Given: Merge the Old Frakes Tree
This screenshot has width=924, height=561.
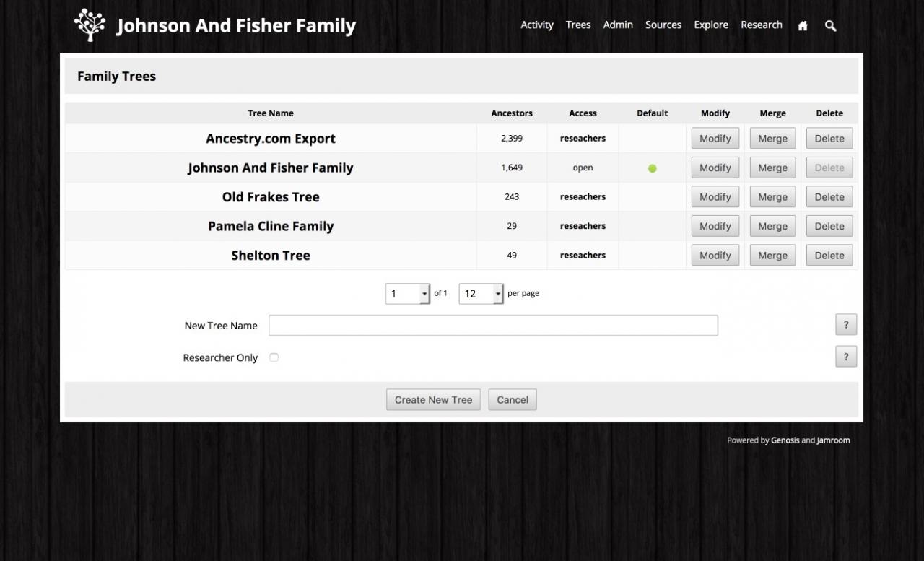Looking at the screenshot, I should 772,197.
